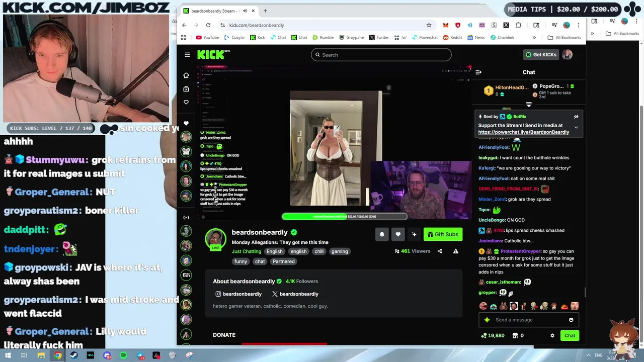Open Steam from the taskbar
Viewport: 644px width, 362px height.
pos(74,355)
